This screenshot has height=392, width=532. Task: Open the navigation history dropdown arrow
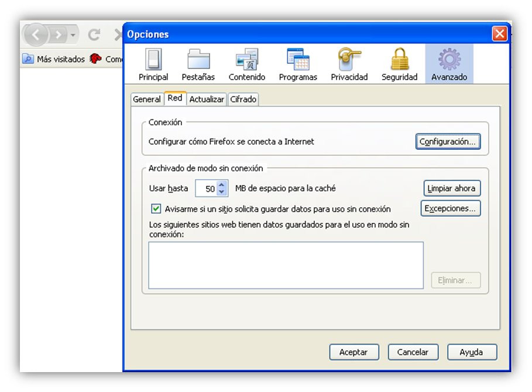(x=73, y=35)
